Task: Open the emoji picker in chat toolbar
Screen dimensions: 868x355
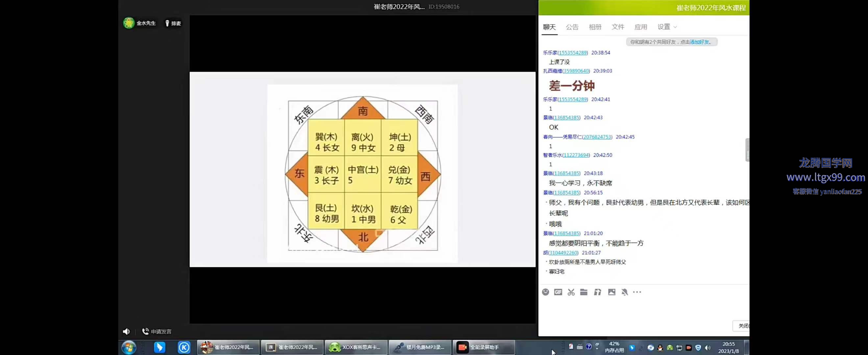Action: click(545, 292)
